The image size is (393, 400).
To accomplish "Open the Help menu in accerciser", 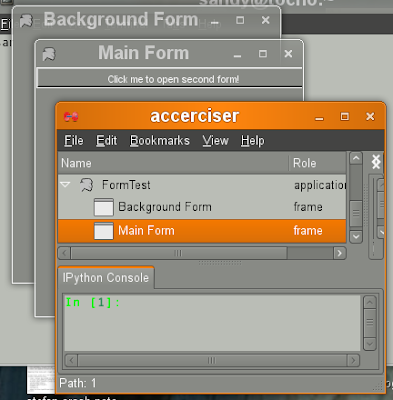I will point(253,141).
